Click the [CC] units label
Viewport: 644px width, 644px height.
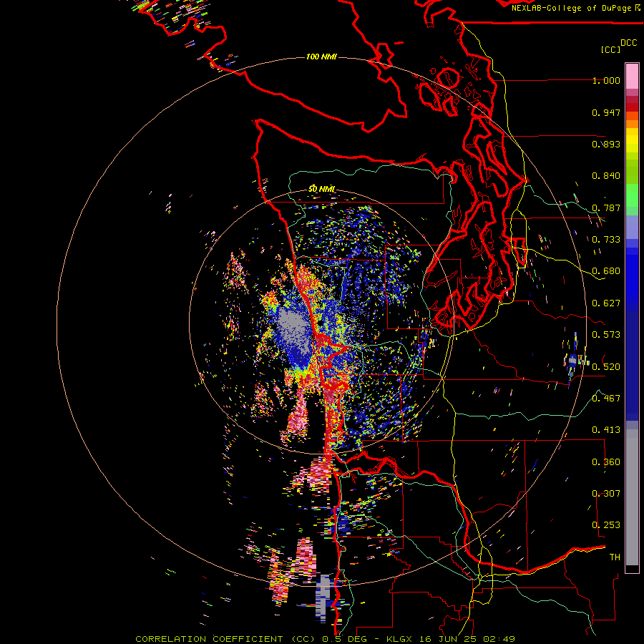[610, 49]
